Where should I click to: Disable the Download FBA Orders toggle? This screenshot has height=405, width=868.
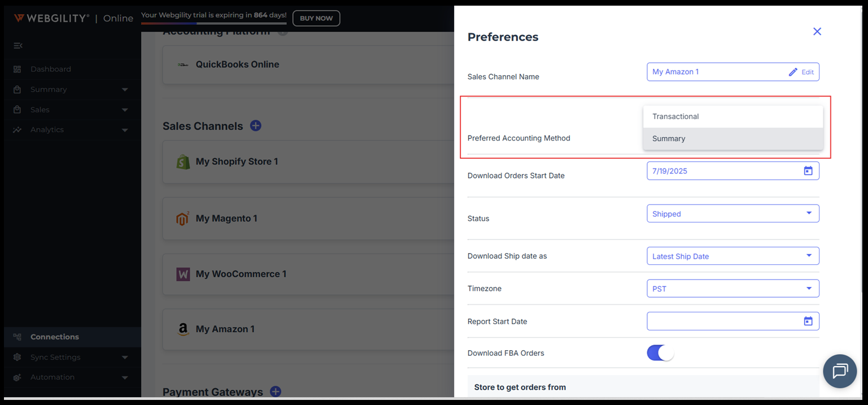(660, 353)
